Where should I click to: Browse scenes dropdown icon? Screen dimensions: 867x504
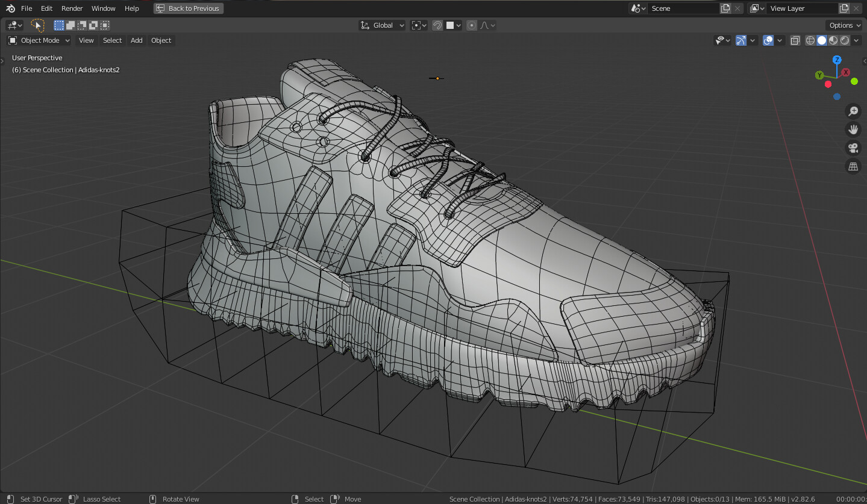pyautogui.click(x=638, y=8)
